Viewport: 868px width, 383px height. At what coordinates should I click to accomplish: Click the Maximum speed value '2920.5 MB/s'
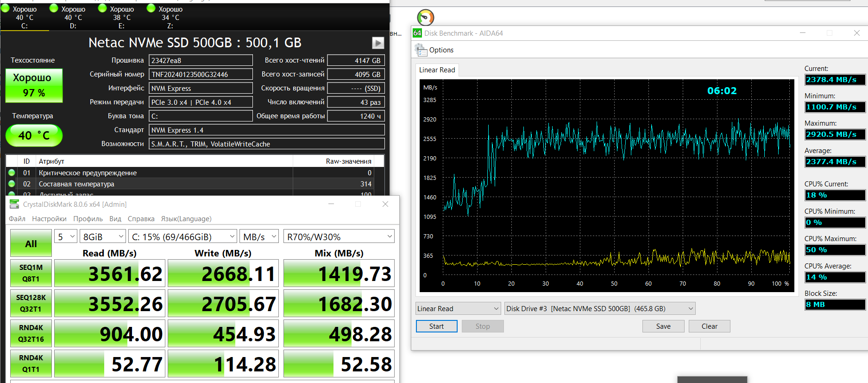835,134
